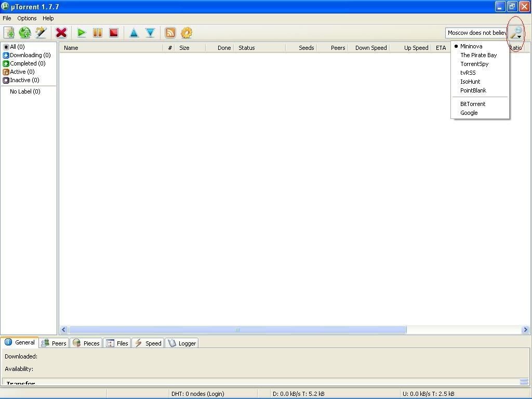This screenshot has width=532, height=399.
Task: Click inside the search text field
Action: click(x=476, y=33)
